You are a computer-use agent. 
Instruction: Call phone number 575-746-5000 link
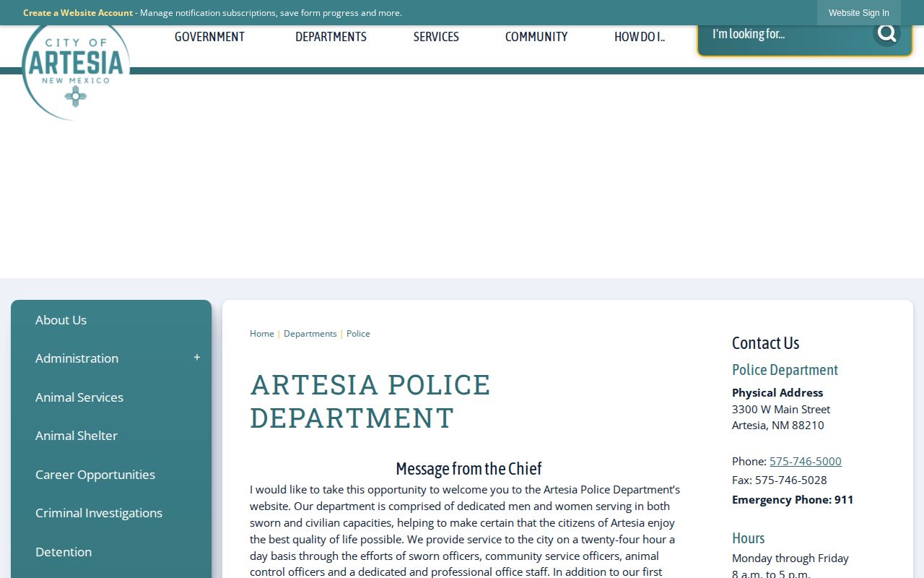pos(806,461)
